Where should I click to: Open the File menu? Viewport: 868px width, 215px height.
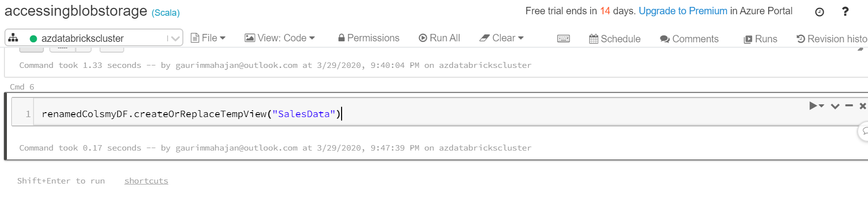click(208, 38)
